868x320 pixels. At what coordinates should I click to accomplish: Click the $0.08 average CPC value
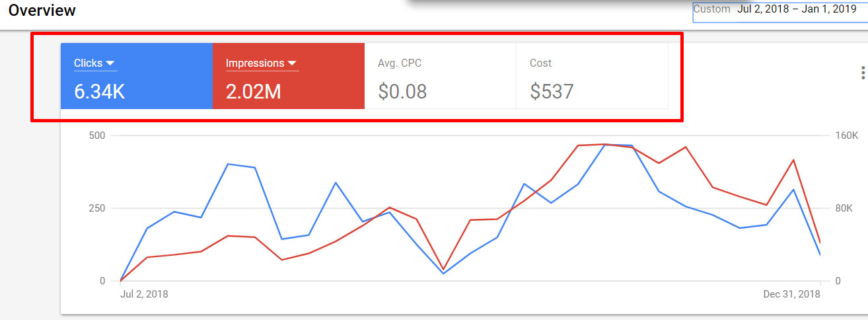pyautogui.click(x=402, y=91)
